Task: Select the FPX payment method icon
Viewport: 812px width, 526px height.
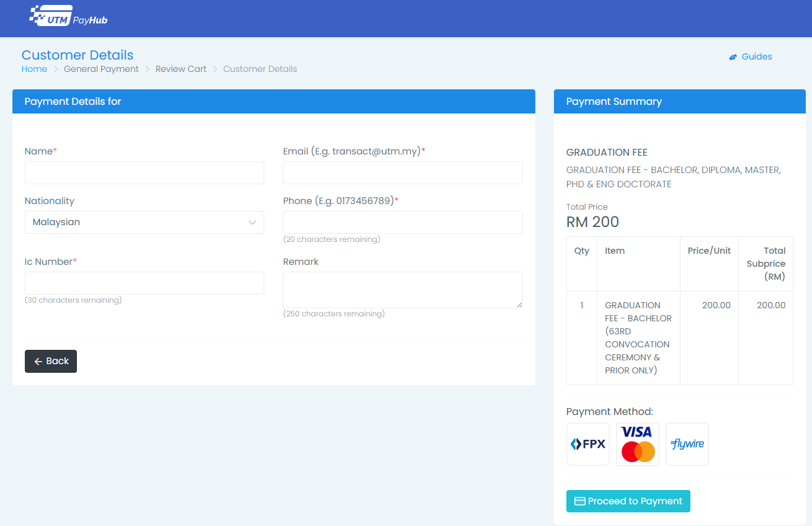Action: pos(587,444)
